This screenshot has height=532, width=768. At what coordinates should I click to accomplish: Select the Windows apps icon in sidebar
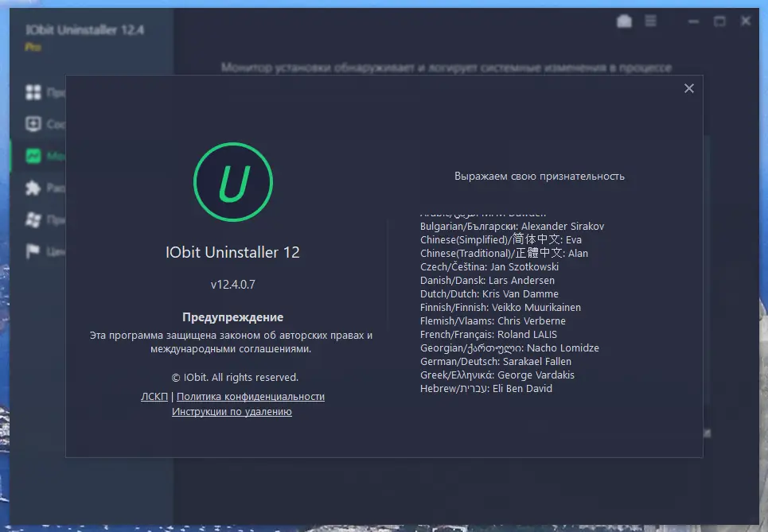click(x=33, y=219)
